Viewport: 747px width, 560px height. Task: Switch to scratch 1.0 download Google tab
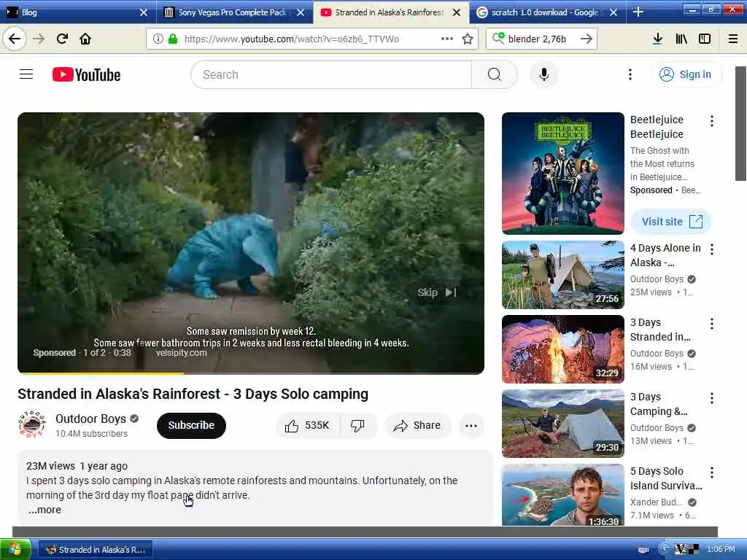coord(544,12)
